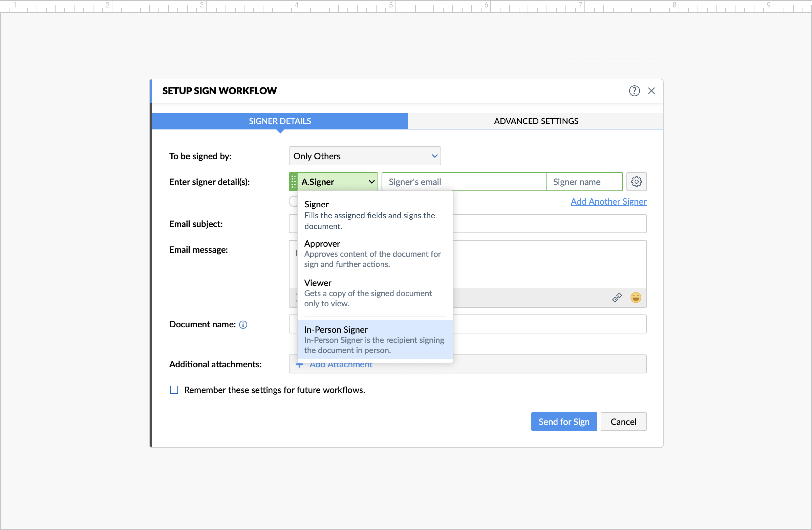Select the Signer Details tab
The width and height of the screenshot is (812, 530).
tap(280, 121)
